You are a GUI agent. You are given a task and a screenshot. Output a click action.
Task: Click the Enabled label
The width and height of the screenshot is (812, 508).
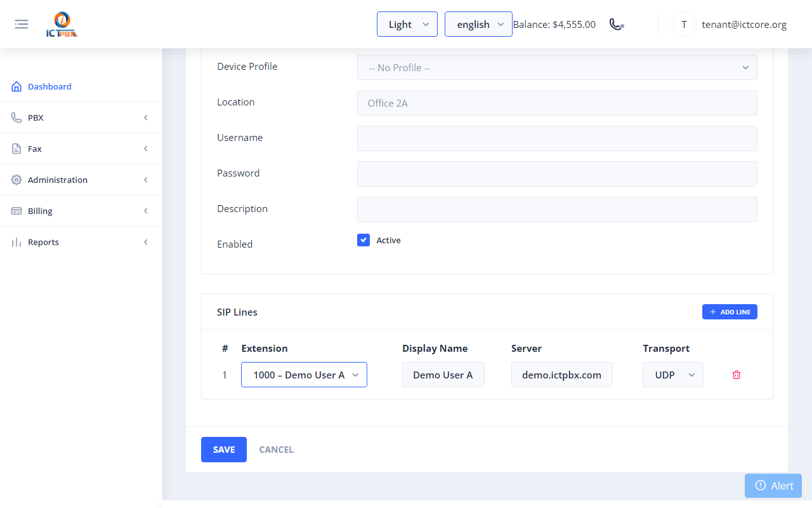tap(235, 244)
